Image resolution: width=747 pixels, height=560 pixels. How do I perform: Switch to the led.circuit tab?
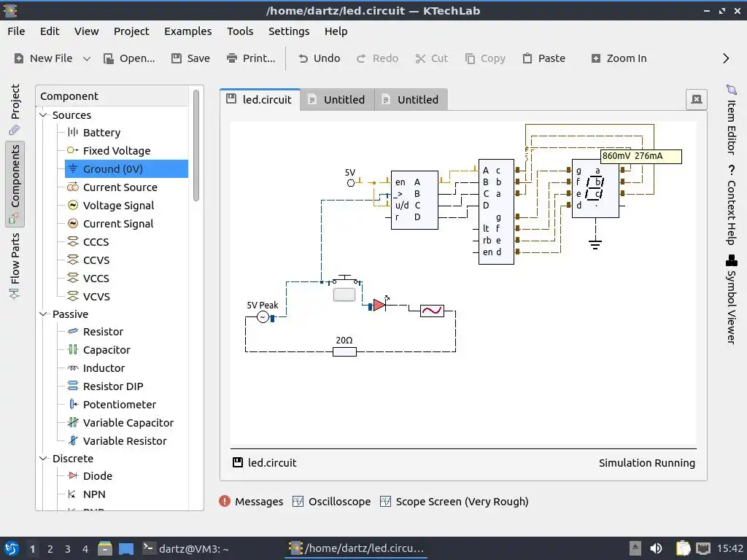point(260,99)
